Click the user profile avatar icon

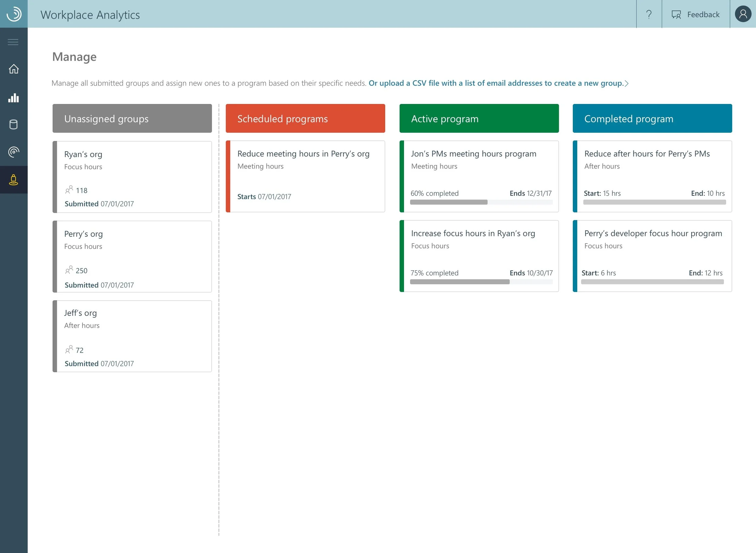point(743,14)
